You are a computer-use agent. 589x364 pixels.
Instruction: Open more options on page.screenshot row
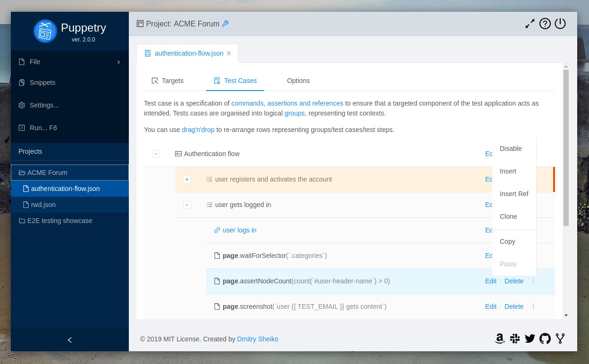pos(533,306)
